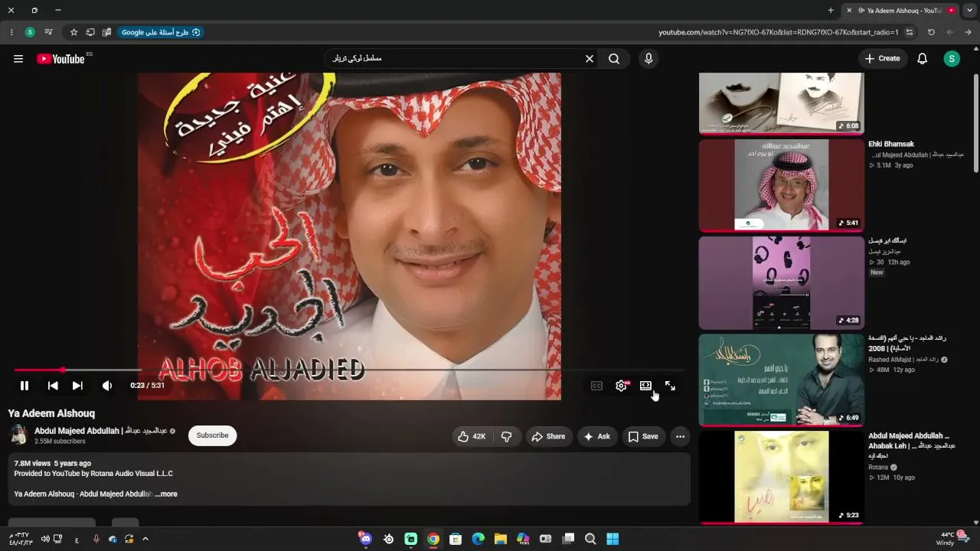The width and height of the screenshot is (980, 551).
Task: Click the magnifier search button
Action: point(614,59)
